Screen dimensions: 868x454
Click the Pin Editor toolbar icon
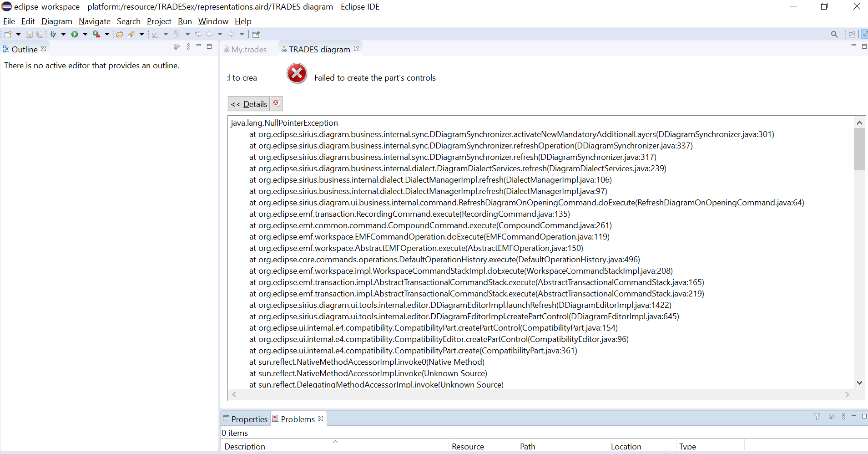(x=256, y=34)
